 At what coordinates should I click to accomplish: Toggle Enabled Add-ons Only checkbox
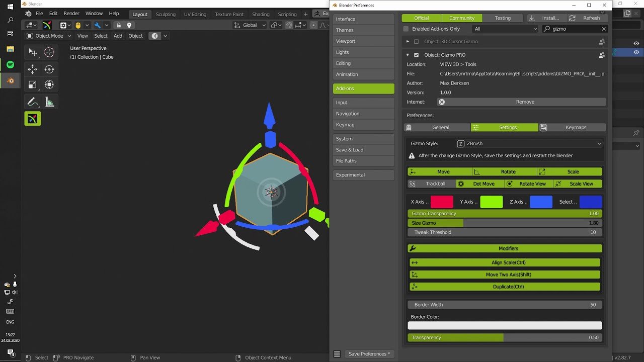[x=406, y=29]
